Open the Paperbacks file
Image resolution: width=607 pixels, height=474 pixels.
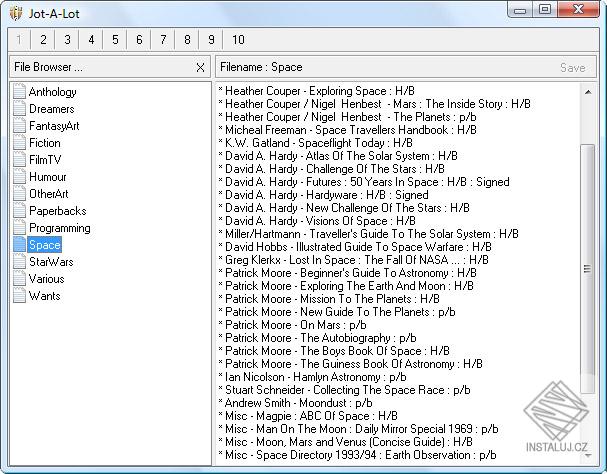click(58, 211)
